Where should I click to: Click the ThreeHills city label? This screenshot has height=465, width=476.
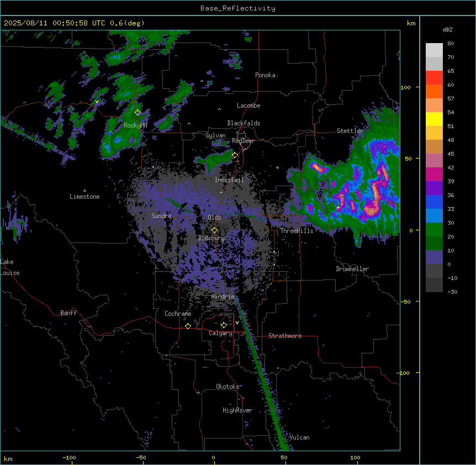(297, 231)
